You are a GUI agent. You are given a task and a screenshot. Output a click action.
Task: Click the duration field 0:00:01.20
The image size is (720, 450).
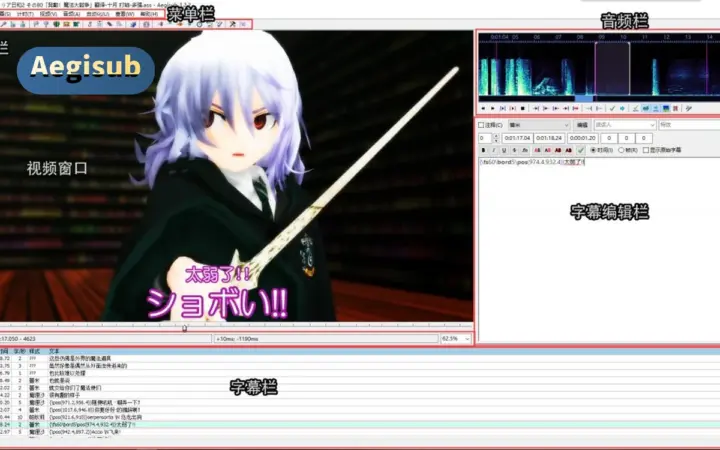(583, 138)
